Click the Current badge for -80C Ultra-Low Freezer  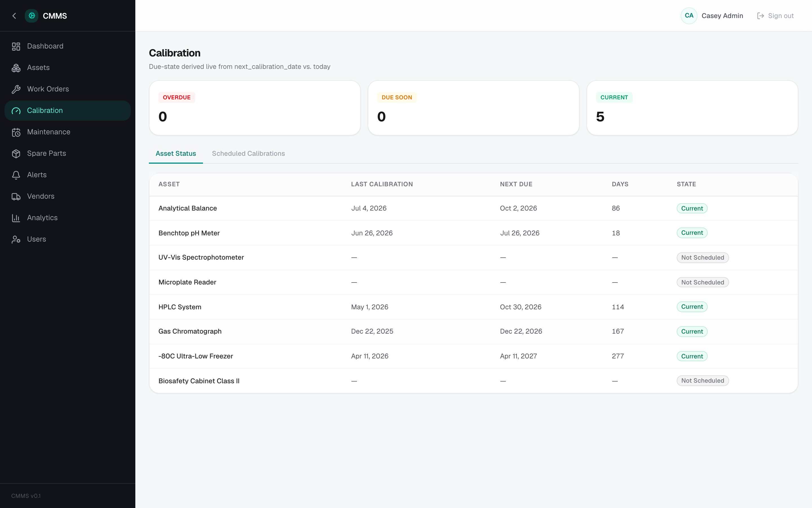click(692, 356)
